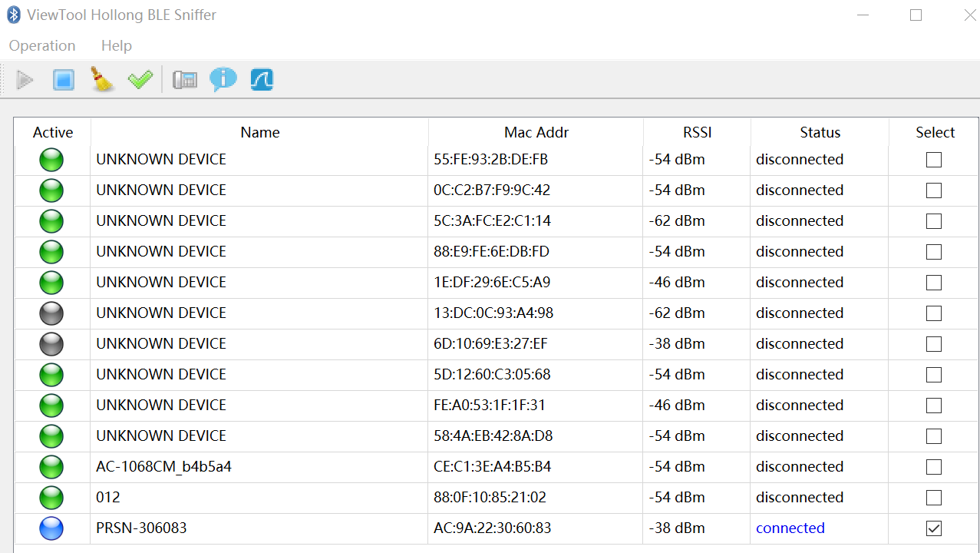Maximize the BLE Sniffer window
The image size is (980, 553).
(916, 15)
